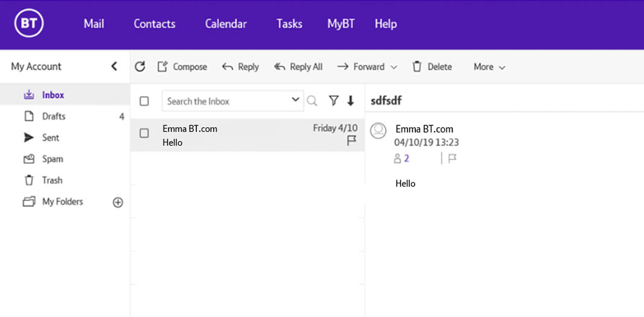644x317 pixels.
Task: Compose a new email
Action: [x=182, y=67]
